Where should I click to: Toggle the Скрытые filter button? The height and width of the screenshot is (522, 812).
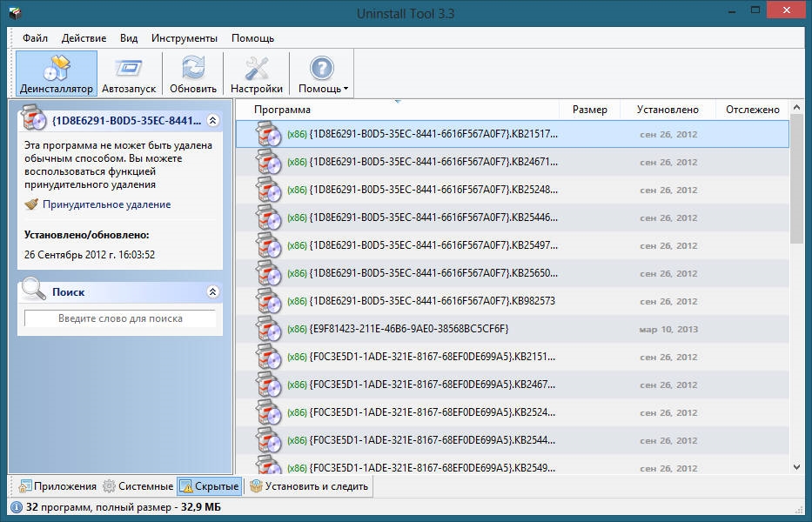click(x=209, y=486)
